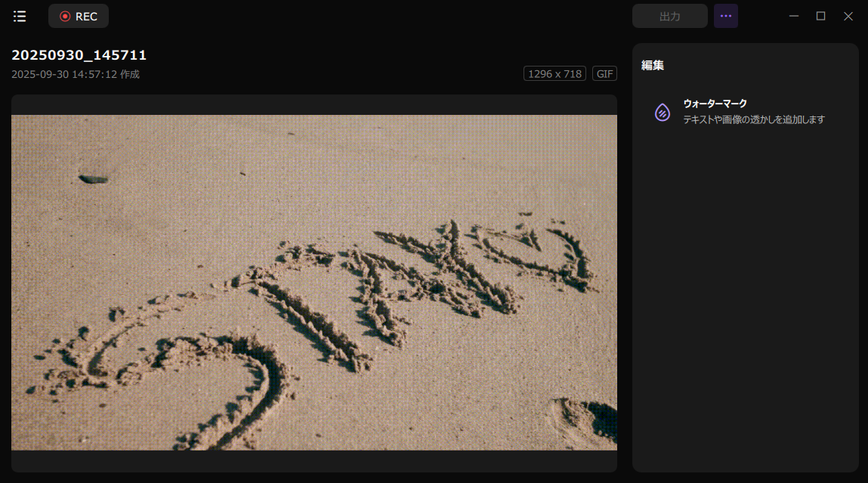
Task: Click the creation timestamp 2025-09-30 14:57:12
Action: [x=64, y=74]
